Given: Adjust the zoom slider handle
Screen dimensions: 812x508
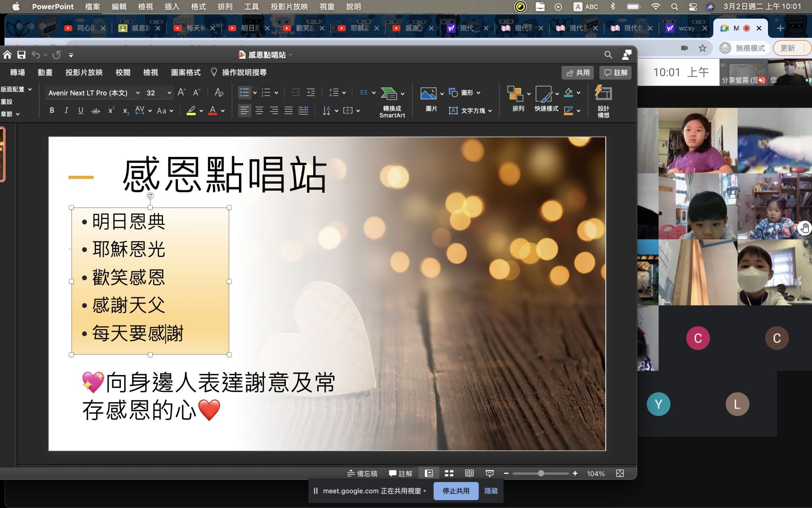Looking at the screenshot, I should coord(541,473).
